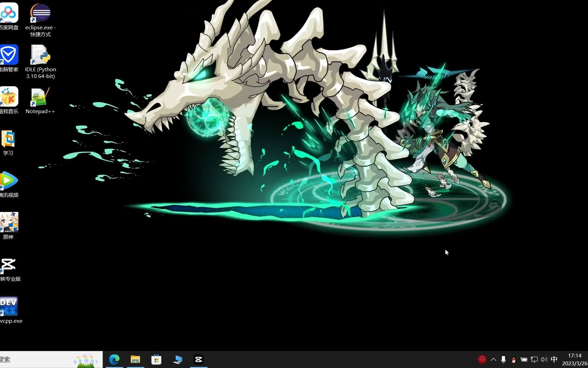Select the Dev-C++ devcpp.exe shortcut
This screenshot has height=368, width=588.
(x=10, y=310)
